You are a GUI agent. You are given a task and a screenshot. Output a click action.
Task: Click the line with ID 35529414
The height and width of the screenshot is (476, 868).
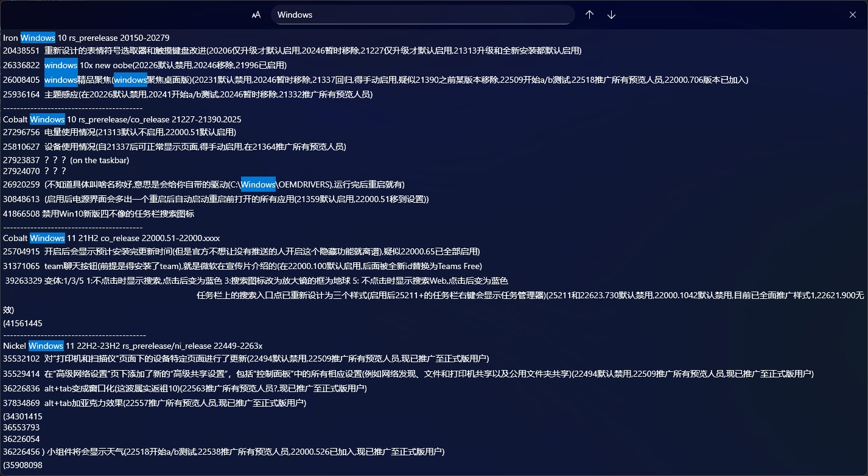coord(408,373)
